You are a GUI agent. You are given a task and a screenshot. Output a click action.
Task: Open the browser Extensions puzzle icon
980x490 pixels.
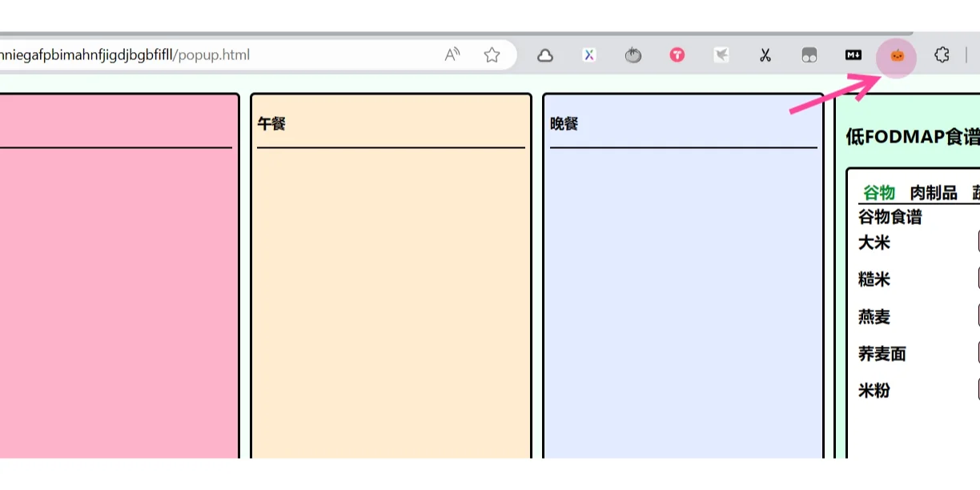point(942,55)
